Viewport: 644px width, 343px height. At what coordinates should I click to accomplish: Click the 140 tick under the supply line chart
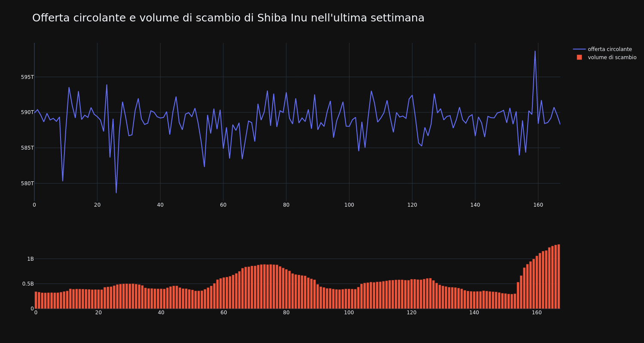click(x=475, y=205)
